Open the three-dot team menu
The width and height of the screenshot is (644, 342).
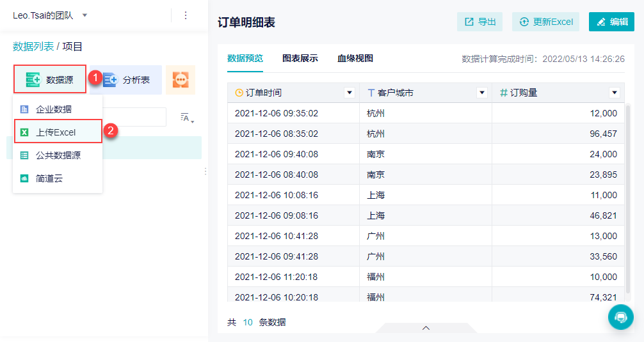coord(186,15)
